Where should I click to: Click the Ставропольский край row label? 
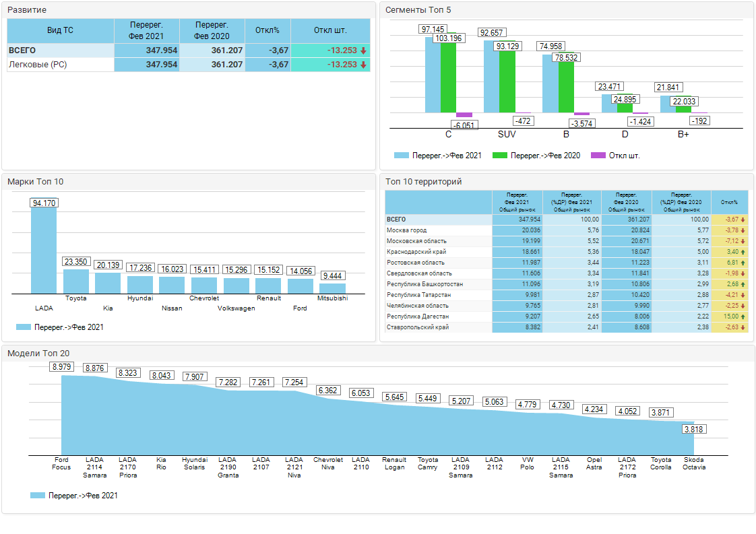(418, 327)
